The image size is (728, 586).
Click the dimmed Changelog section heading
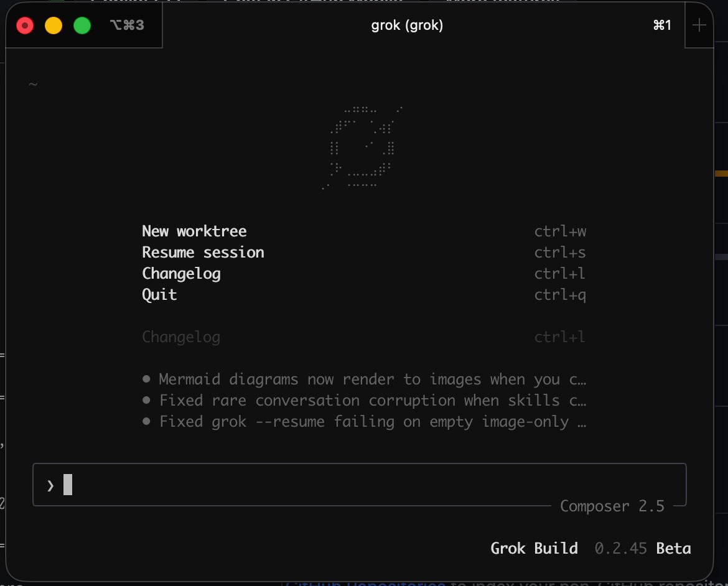pyautogui.click(x=181, y=337)
